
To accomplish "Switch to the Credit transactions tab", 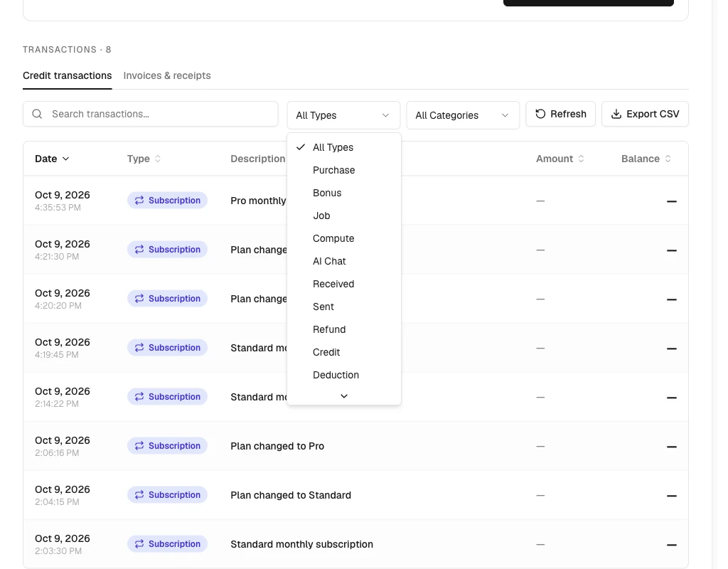I will (68, 75).
